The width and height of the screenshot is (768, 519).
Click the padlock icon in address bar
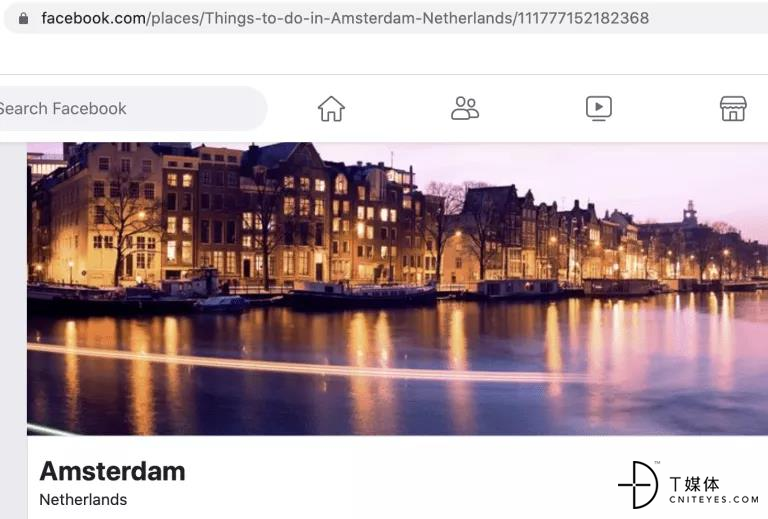pyautogui.click(x=23, y=18)
